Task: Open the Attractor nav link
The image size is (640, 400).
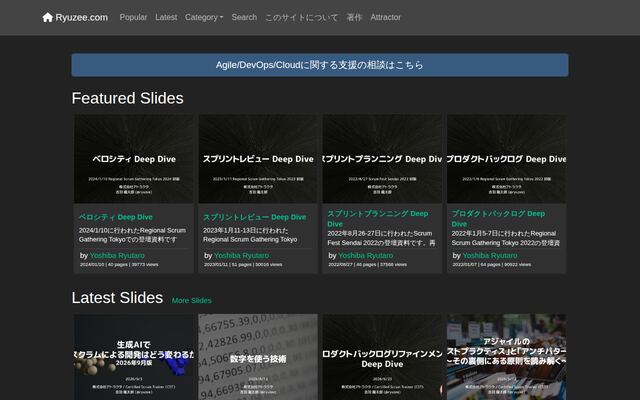Action: coord(385,17)
